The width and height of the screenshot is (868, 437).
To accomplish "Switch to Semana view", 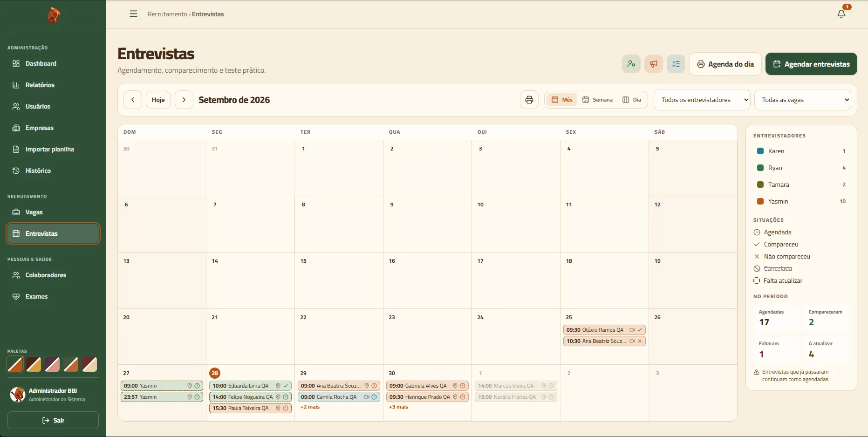I will pos(598,100).
